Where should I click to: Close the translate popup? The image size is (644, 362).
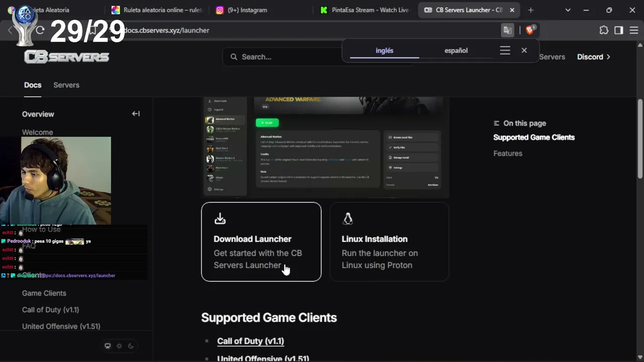524,50
